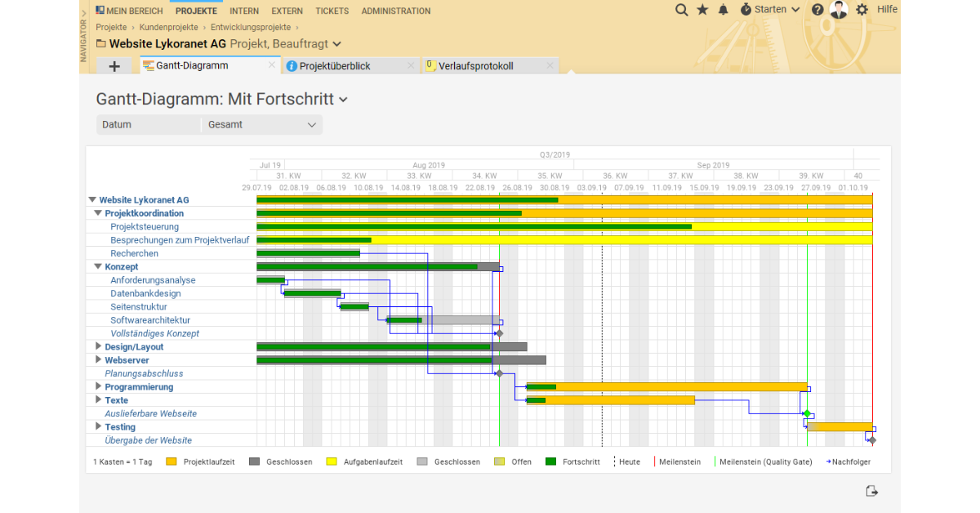Close the Projektüberblick tab
980x513 pixels.
coord(410,66)
